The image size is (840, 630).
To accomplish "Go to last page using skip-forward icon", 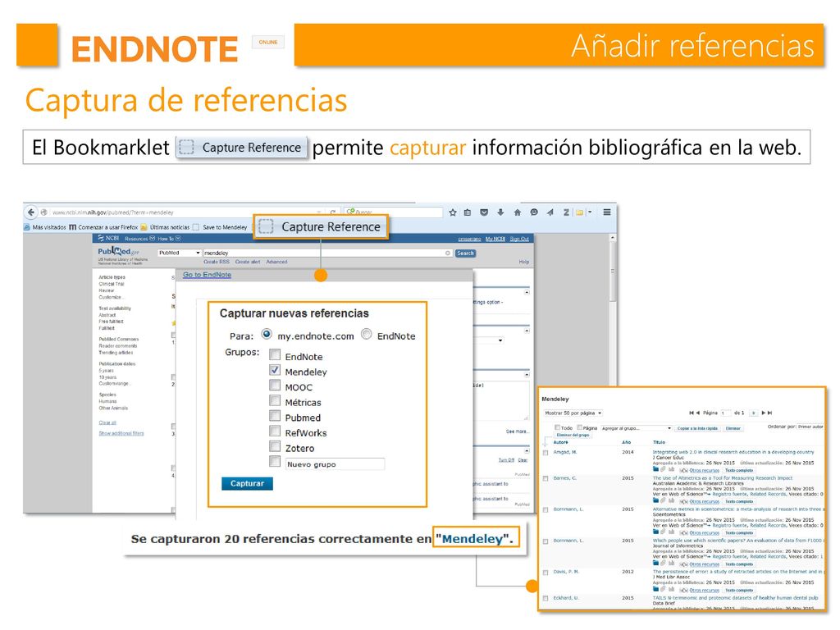I will [x=769, y=413].
